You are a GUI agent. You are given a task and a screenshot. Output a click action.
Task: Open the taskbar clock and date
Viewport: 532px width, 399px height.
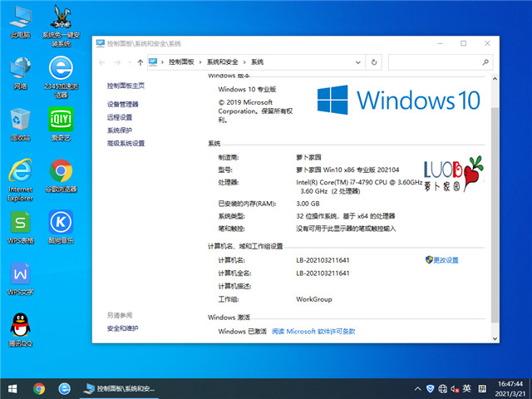click(x=510, y=389)
